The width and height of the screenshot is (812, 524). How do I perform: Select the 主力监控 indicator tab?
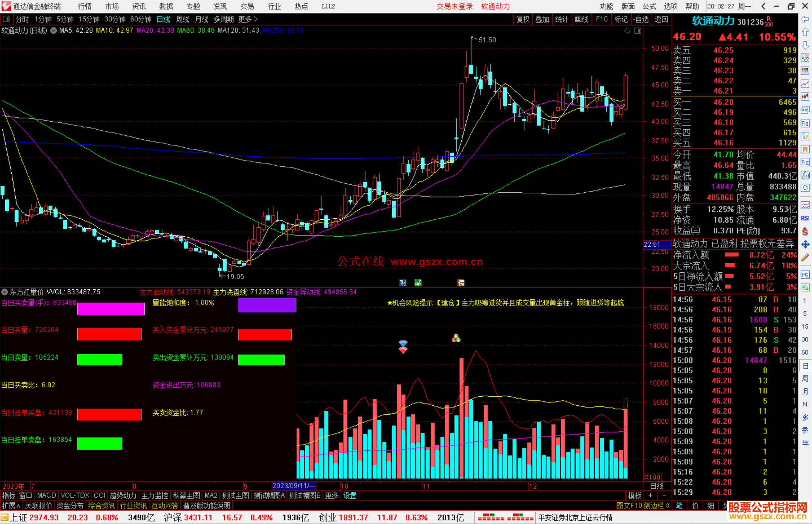pos(155,495)
